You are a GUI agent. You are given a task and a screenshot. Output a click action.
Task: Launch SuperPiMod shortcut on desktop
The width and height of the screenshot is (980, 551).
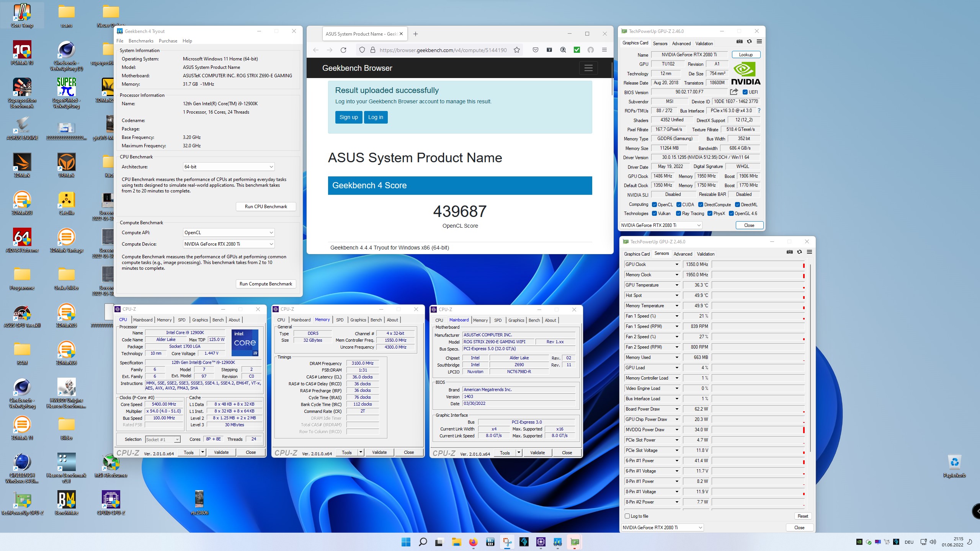67,93
